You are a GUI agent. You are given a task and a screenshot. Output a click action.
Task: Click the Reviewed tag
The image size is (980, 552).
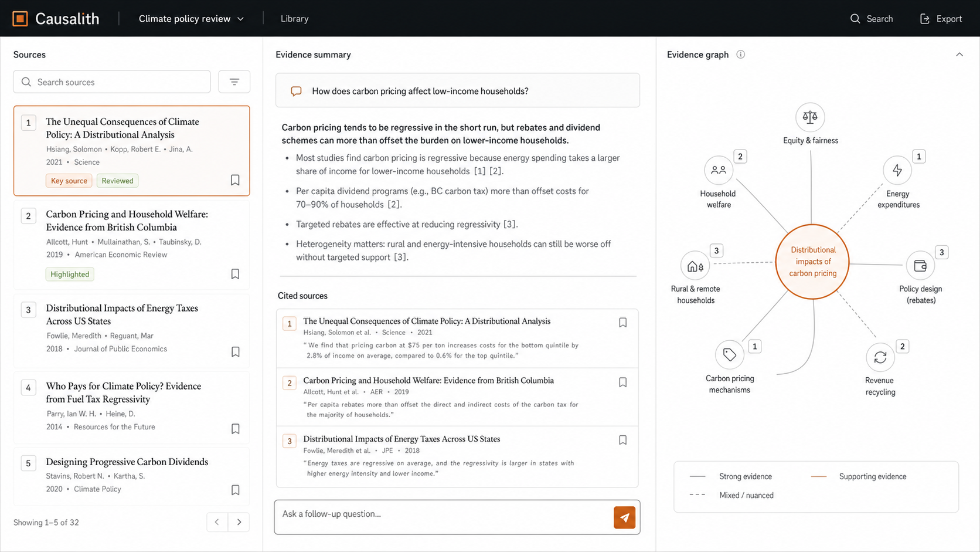pos(117,181)
